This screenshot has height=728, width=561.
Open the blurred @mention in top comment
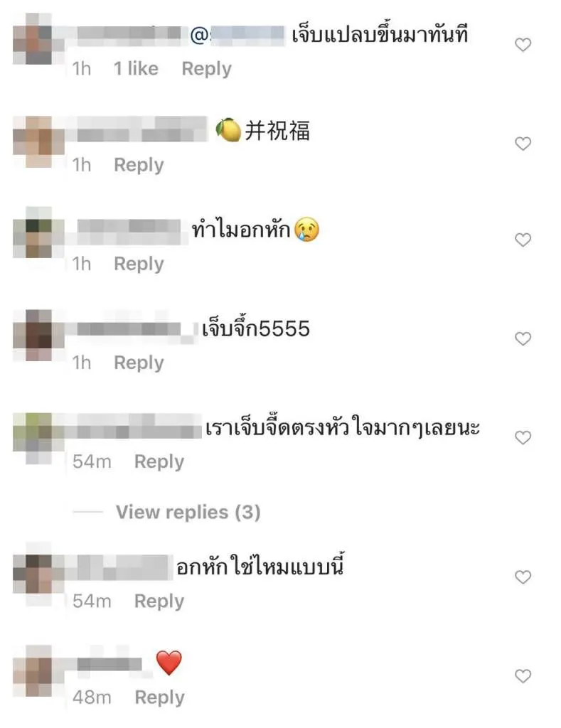(x=237, y=36)
